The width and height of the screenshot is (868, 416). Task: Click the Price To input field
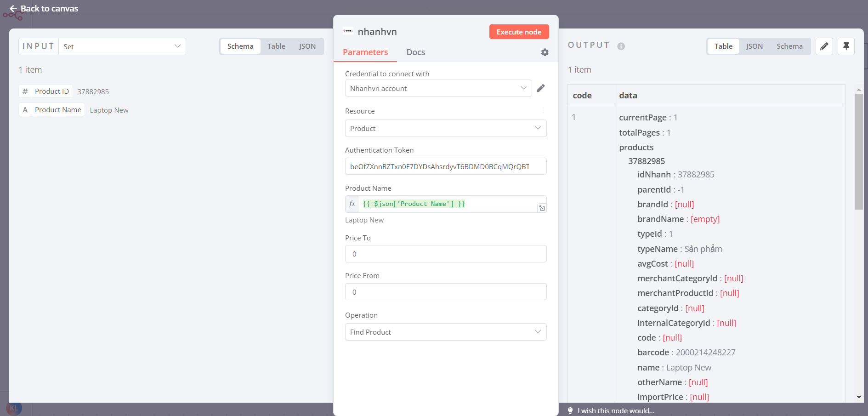point(445,254)
